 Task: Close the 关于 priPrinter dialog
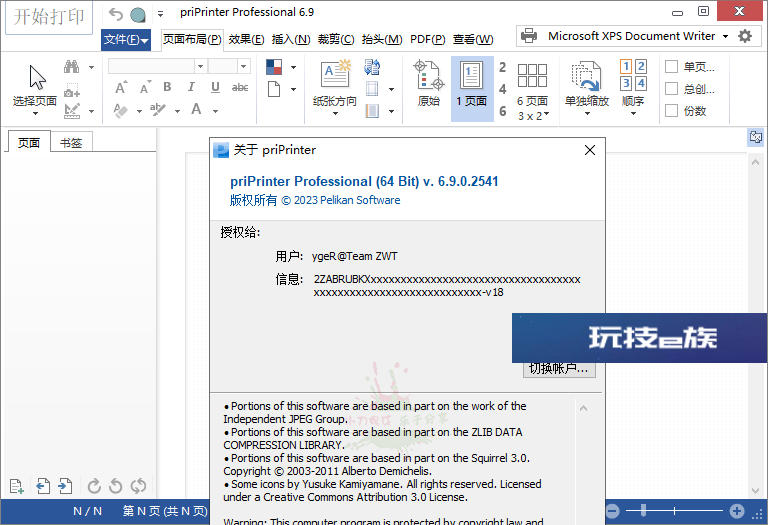point(590,150)
